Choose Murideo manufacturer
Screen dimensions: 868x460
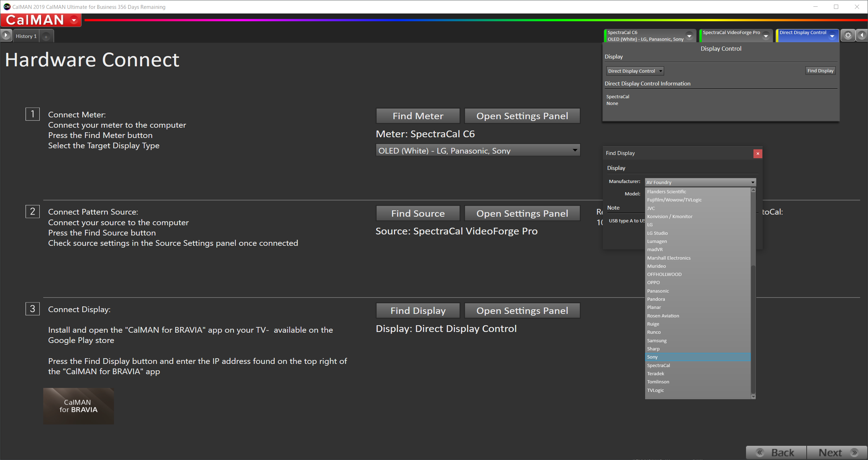pyautogui.click(x=698, y=266)
